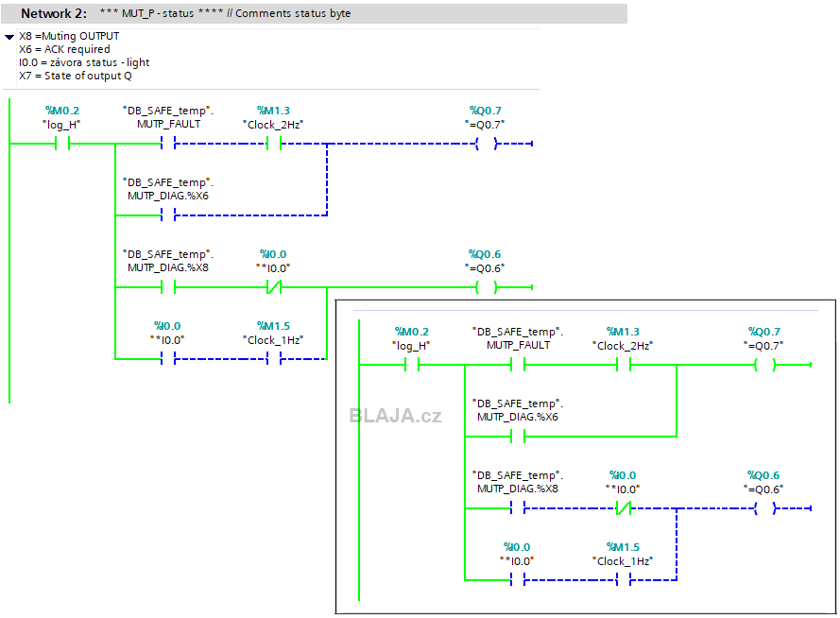
Task: Click the =Q0.7 output coil in upper diagram
Action: pos(486,144)
